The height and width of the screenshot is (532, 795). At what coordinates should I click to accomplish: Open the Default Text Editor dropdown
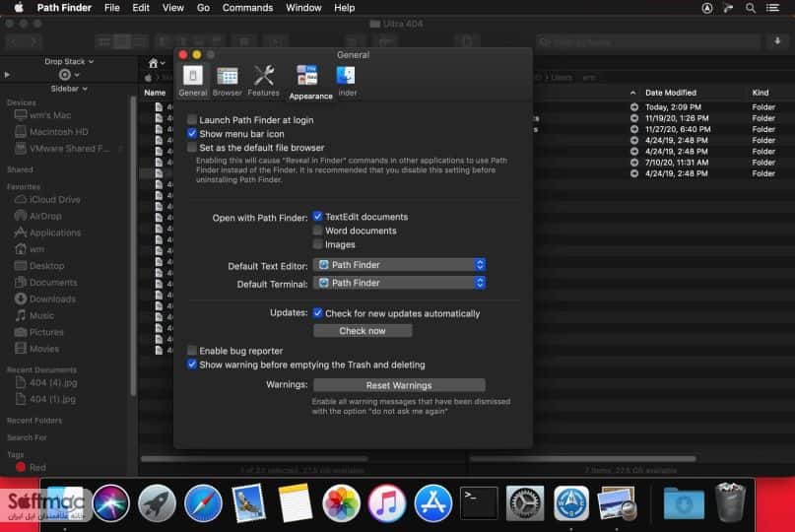(399, 265)
